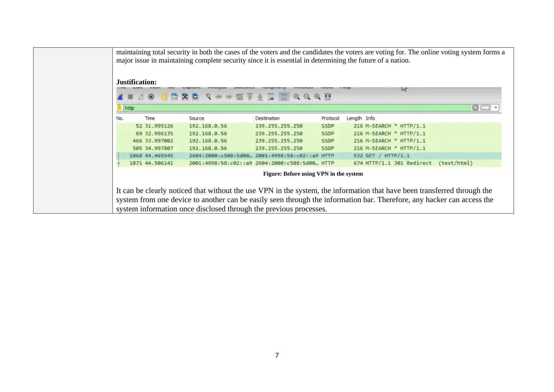Image resolution: width=554 pixels, height=392 pixels.
Task: Click the 'Figure: Before using VPN in the system' caption
Action: coord(313,174)
